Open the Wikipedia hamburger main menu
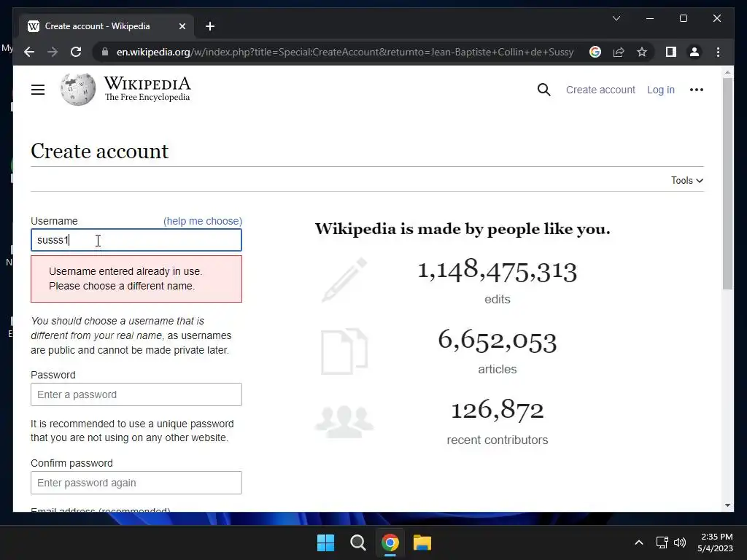The width and height of the screenshot is (747, 560). coord(38,90)
